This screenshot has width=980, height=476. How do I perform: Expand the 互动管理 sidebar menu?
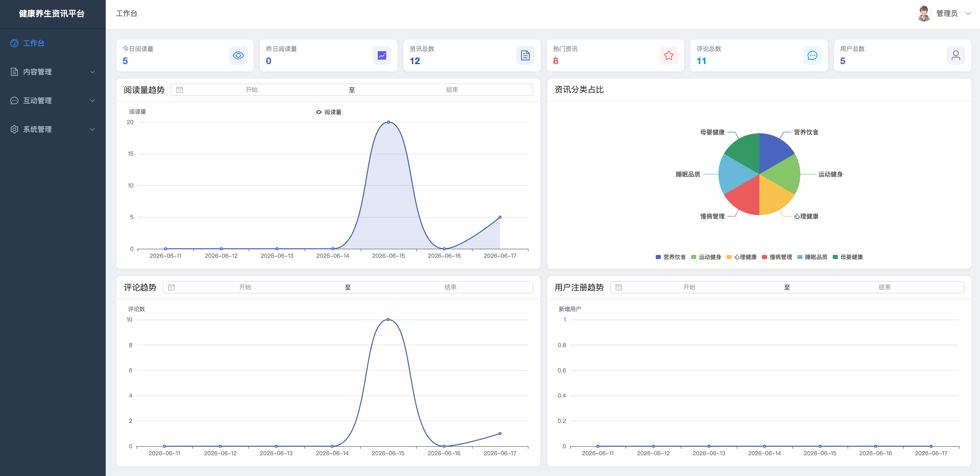click(x=53, y=100)
